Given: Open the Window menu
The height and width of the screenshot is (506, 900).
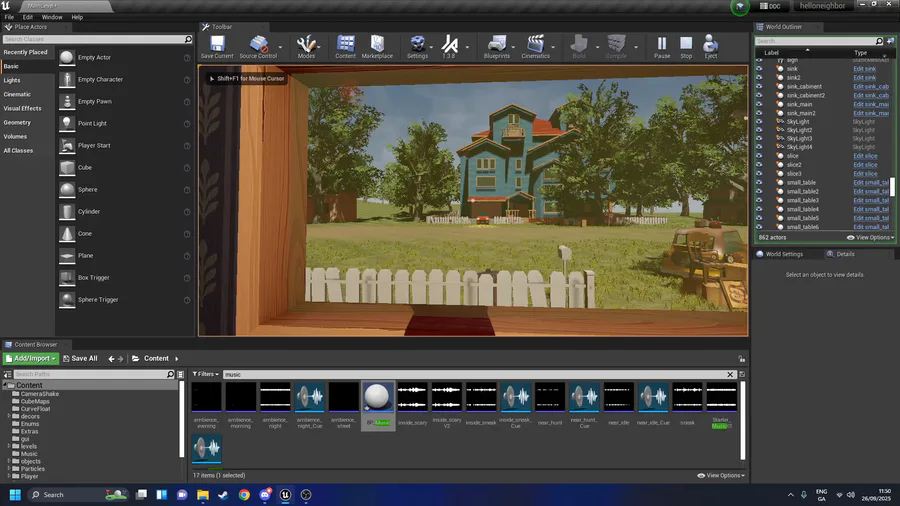Looking at the screenshot, I should click(52, 17).
